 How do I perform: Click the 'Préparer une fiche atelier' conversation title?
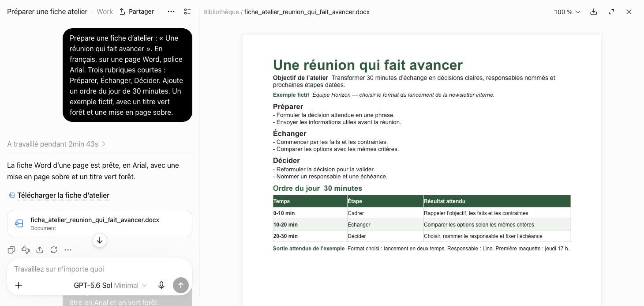pyautogui.click(x=47, y=11)
